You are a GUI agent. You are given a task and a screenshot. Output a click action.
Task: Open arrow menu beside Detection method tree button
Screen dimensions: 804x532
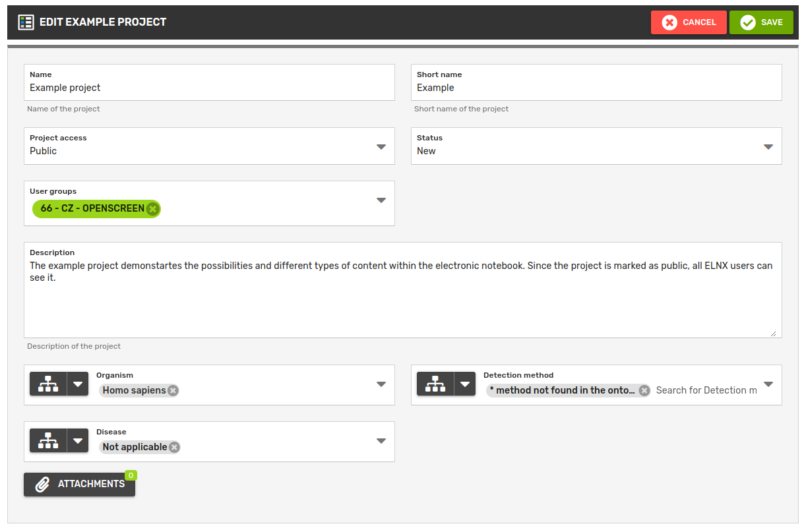[x=465, y=384]
